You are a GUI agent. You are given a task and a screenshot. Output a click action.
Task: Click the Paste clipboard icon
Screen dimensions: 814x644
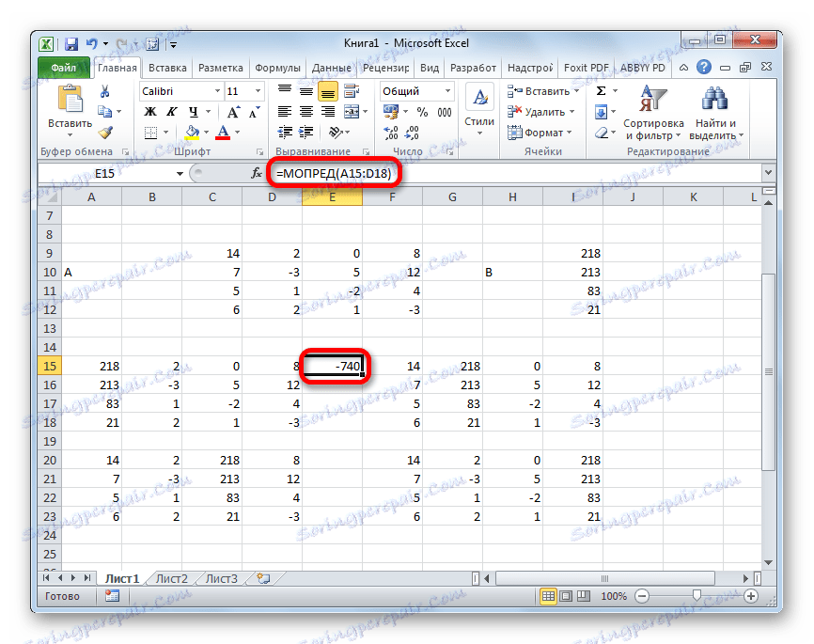(70, 99)
